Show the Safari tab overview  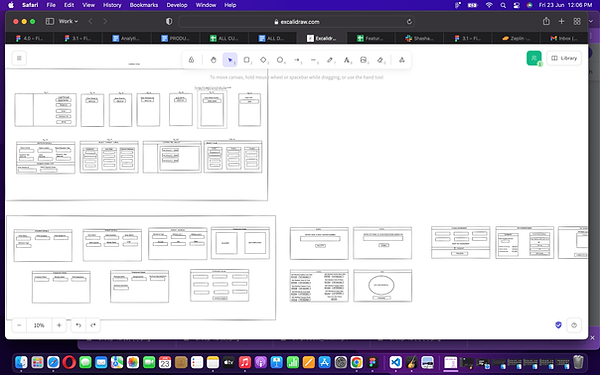[577, 21]
